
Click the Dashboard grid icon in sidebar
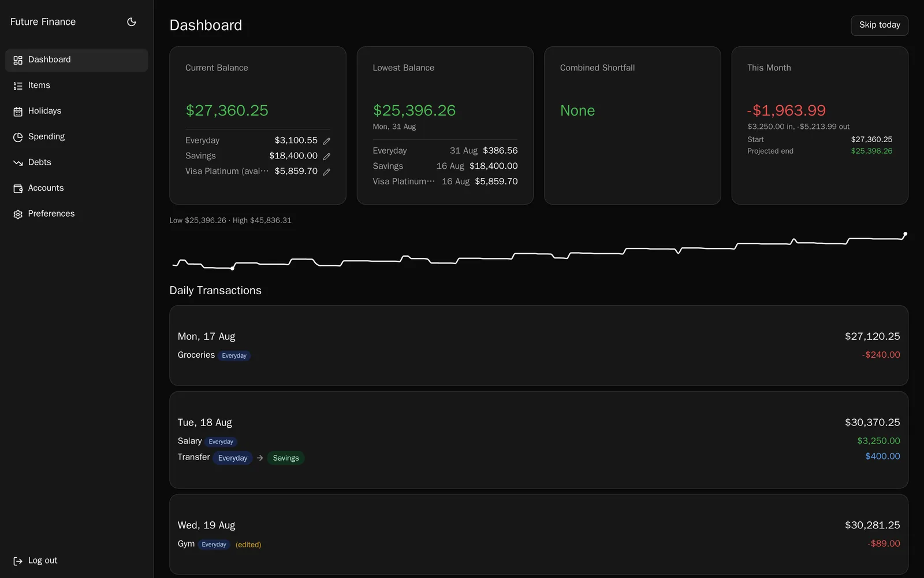click(x=18, y=60)
